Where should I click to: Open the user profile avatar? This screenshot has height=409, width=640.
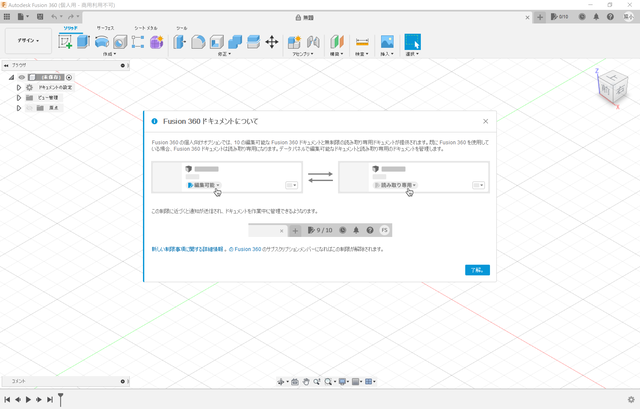click(x=628, y=17)
